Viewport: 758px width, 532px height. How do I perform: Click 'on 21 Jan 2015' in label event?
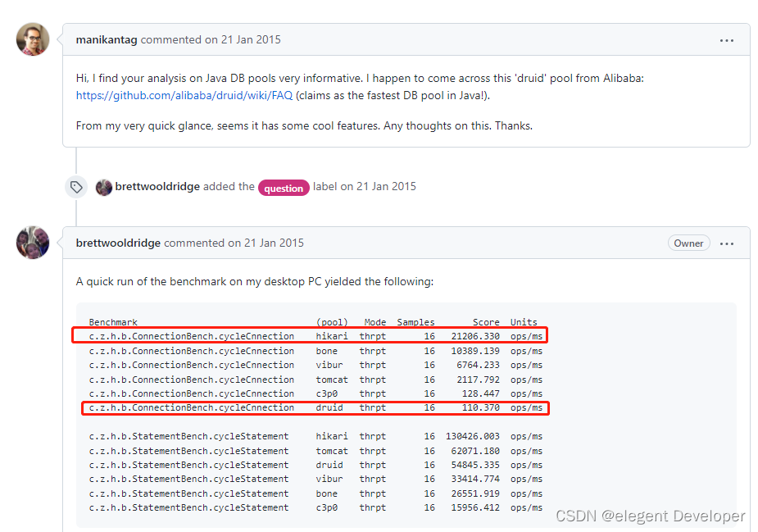pos(378,187)
